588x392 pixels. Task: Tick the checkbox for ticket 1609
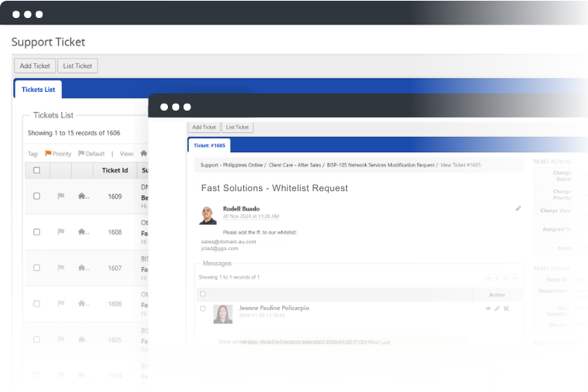[37, 196]
